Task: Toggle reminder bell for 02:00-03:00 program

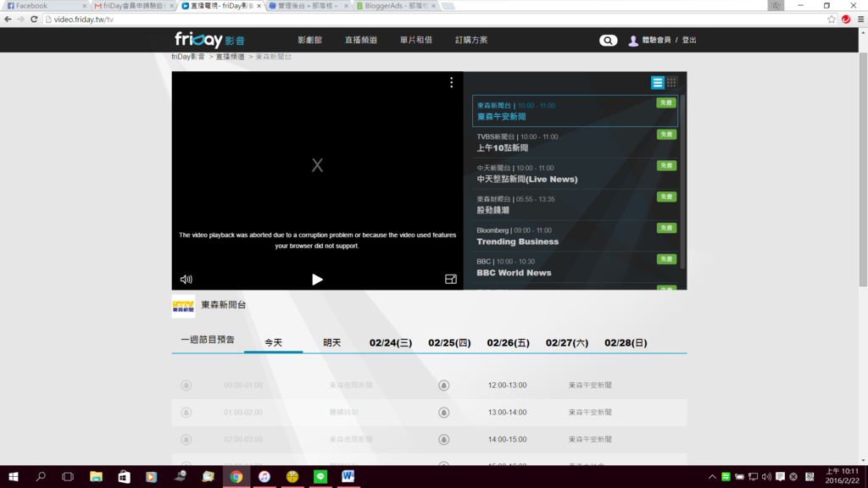Action: 186,440
